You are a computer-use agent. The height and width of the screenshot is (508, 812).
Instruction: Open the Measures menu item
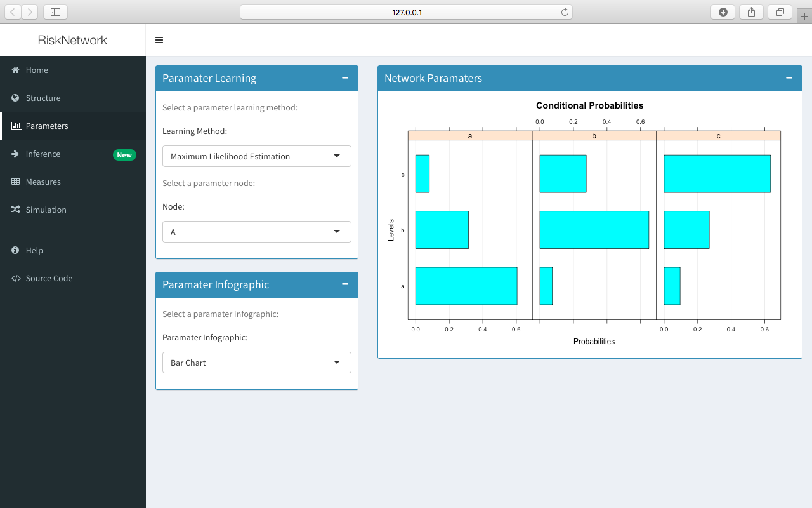[73, 182]
